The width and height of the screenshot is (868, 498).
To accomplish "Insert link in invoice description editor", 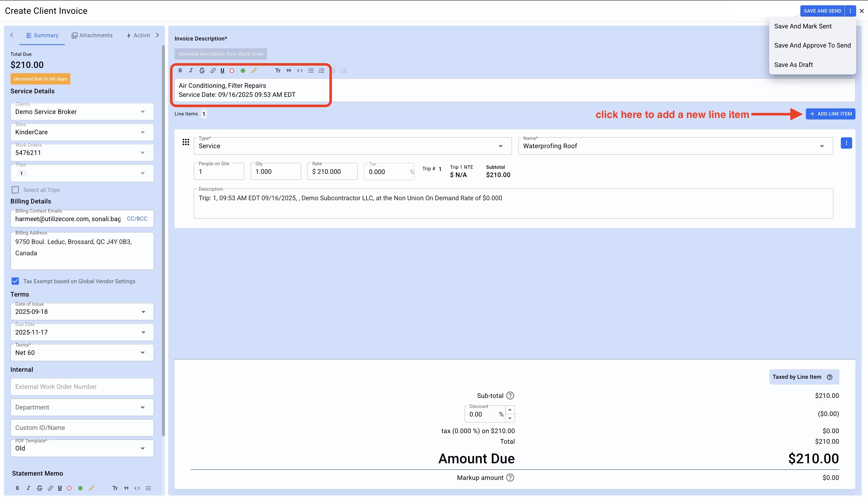I will [213, 70].
